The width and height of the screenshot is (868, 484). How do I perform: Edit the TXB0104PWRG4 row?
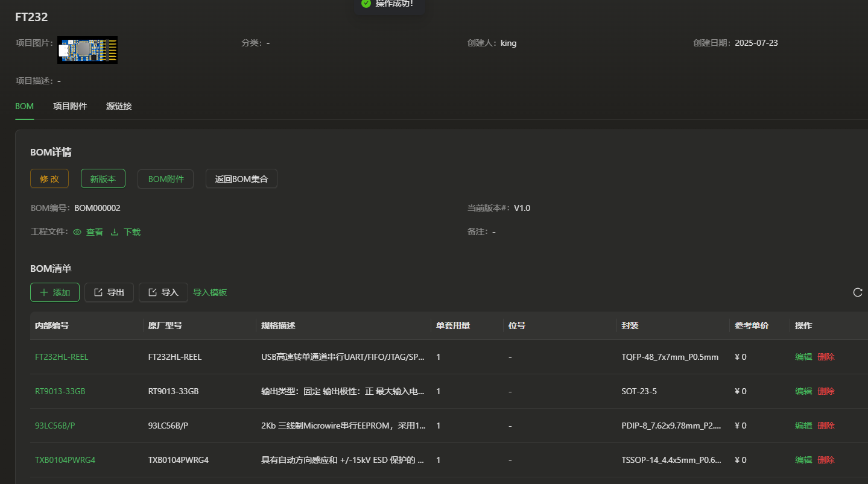803,460
